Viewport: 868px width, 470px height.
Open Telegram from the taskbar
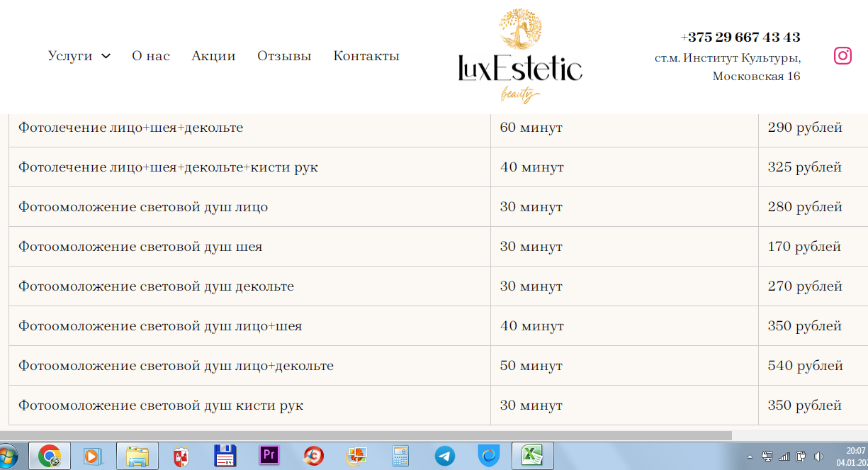pos(445,456)
